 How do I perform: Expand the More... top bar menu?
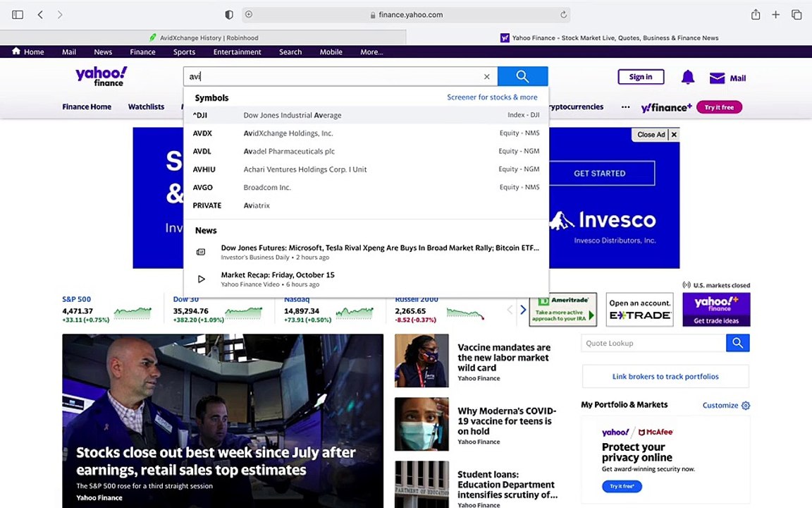tap(372, 52)
